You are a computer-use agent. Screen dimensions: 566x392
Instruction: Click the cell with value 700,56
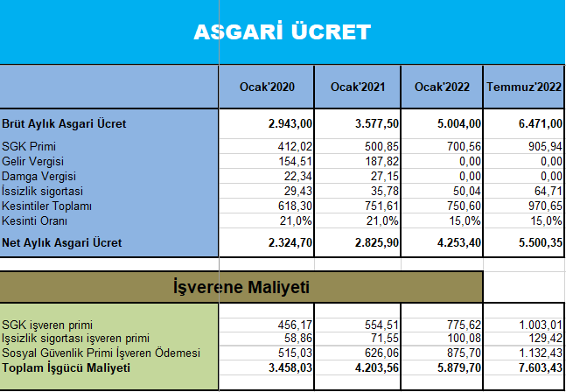click(x=442, y=146)
